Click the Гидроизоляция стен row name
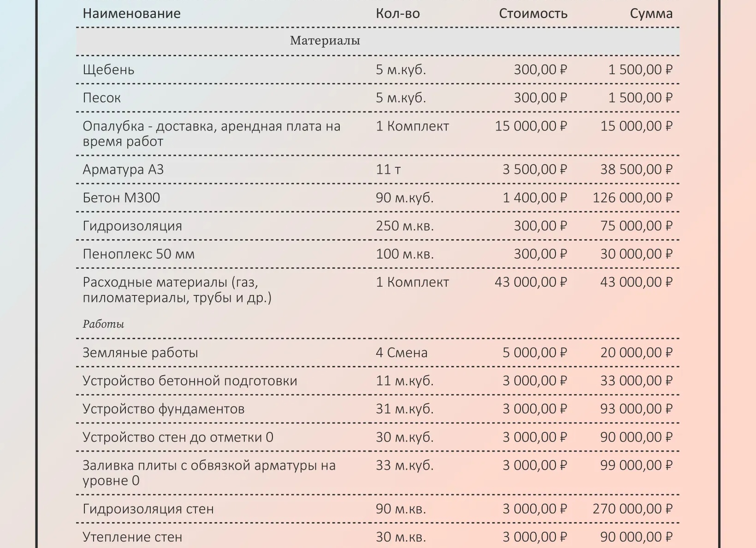 click(x=148, y=509)
